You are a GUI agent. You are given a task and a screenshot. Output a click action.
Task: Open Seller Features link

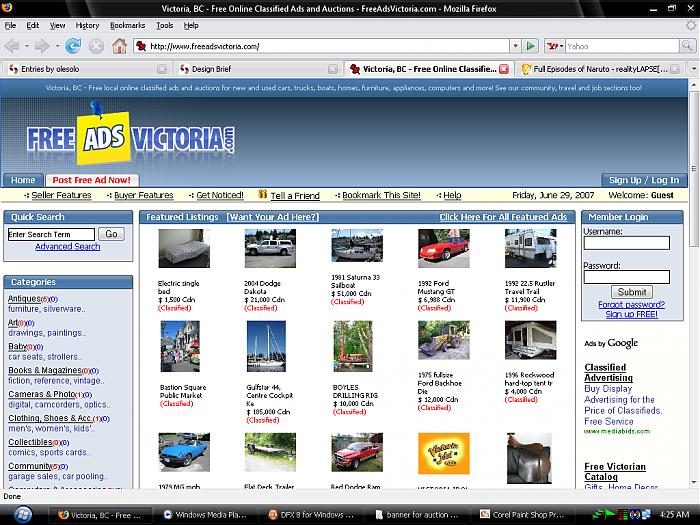coord(61,195)
